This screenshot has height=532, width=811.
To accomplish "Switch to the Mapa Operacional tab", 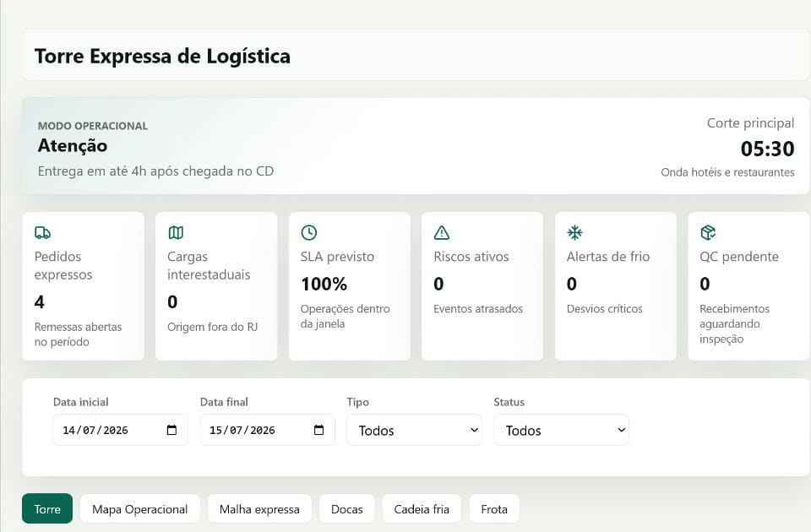I will pos(139,508).
